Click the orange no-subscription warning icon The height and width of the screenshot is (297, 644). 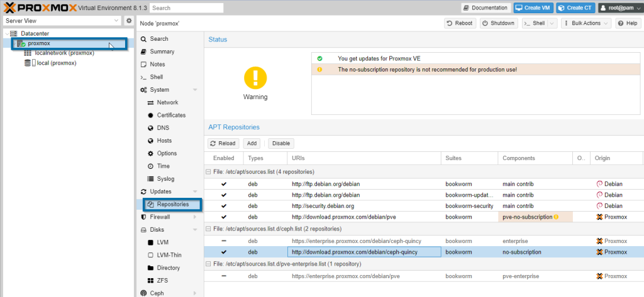click(319, 70)
